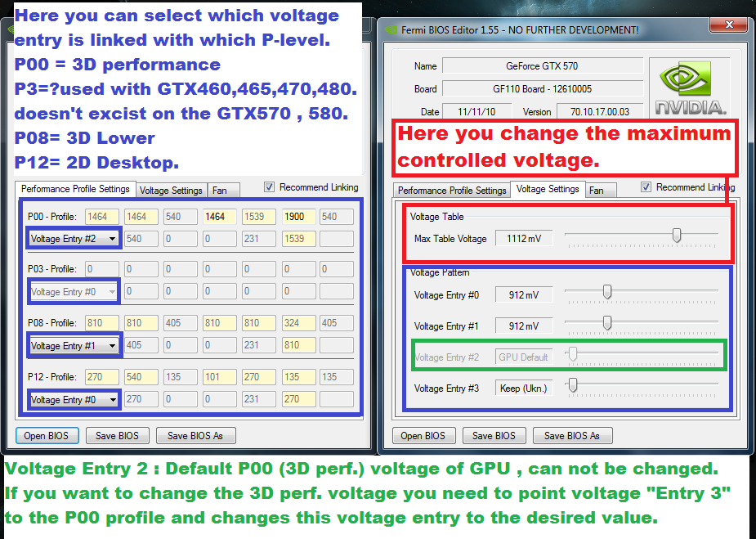Click the 'Voltage Table' group label
This screenshot has width=756, height=539.
pyautogui.click(x=436, y=217)
